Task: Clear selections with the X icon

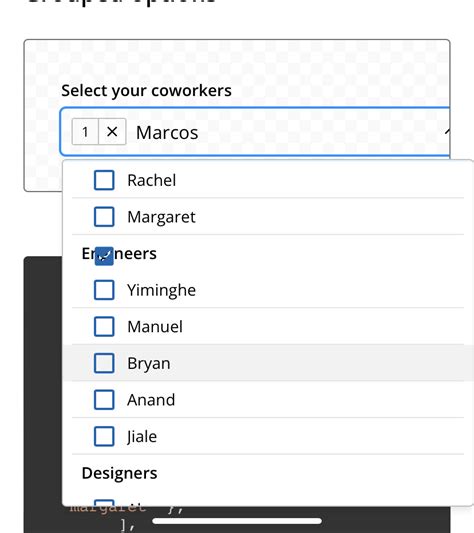Action: [x=112, y=132]
